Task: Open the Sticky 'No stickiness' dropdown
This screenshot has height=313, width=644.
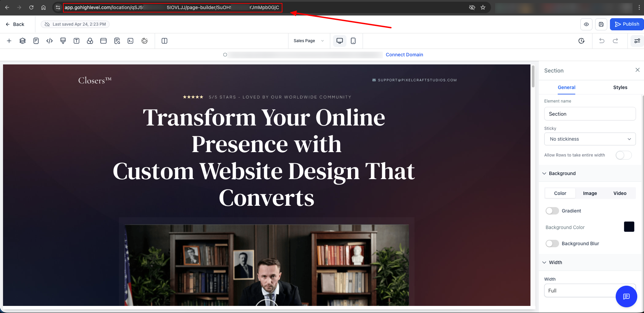Action: 590,139
